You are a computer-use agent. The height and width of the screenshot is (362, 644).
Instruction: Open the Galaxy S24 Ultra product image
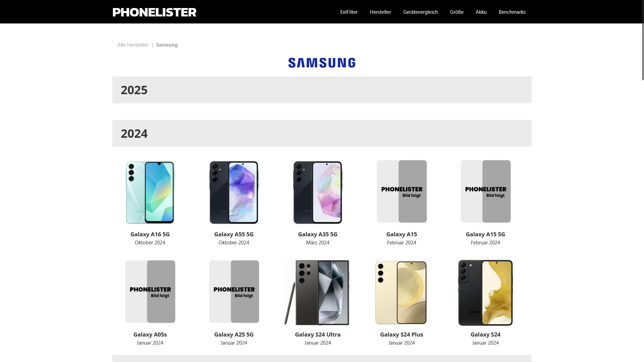pos(318,292)
